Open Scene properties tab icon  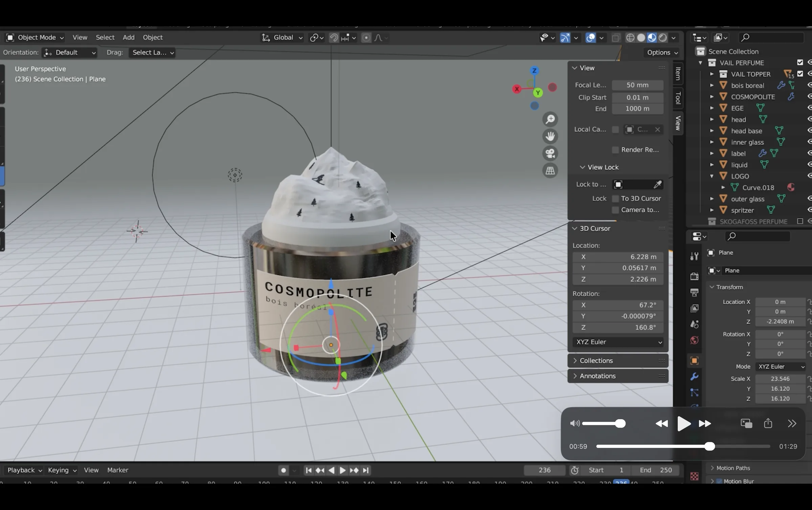tap(694, 324)
